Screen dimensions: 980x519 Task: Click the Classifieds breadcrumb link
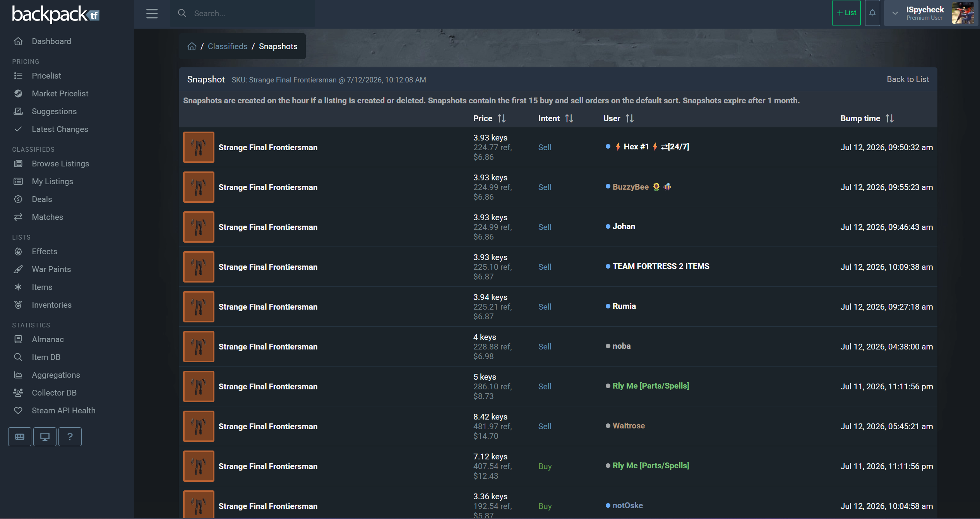[228, 46]
